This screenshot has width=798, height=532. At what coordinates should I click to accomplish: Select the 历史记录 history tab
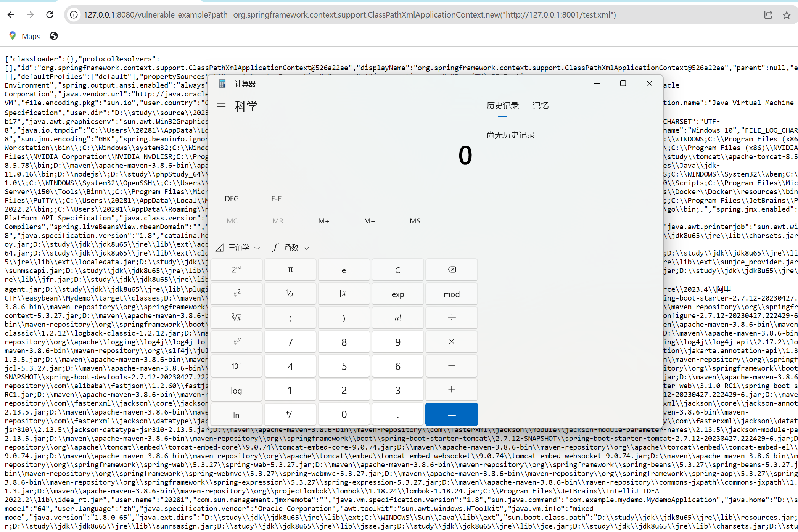point(502,106)
